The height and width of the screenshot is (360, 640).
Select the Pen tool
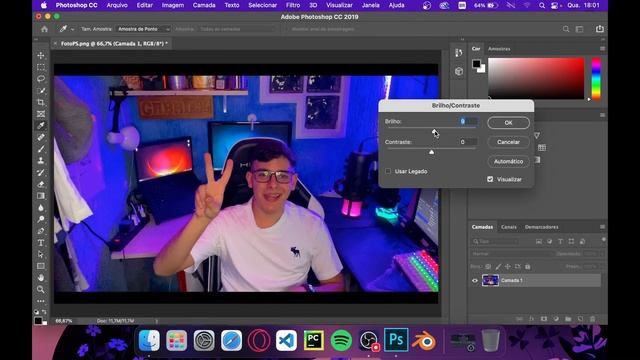(41, 231)
